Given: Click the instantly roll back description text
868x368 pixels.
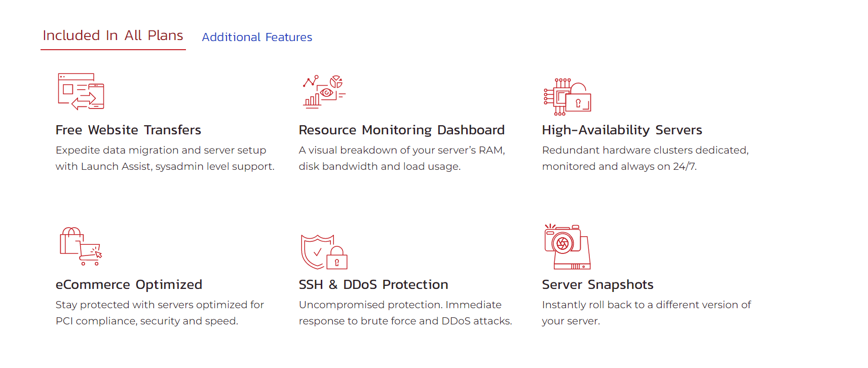Looking at the screenshot, I should pos(647,313).
